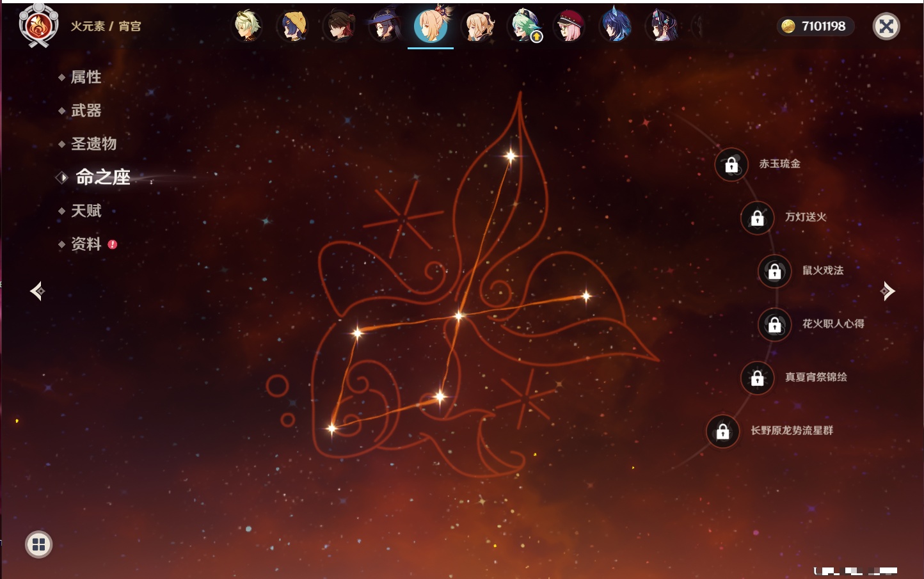Screen dimensions: 924x579
Task: Select the dark-haired avatar with red streaks
Action: [x=339, y=26]
